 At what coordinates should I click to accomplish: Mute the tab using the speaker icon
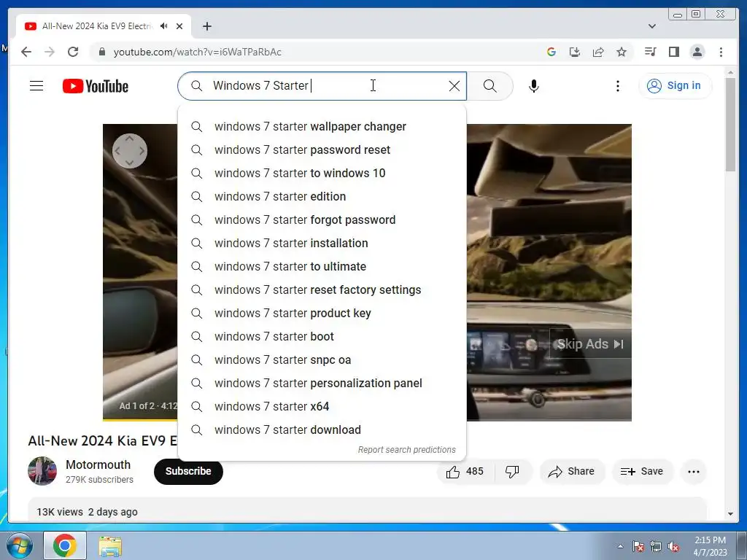[164, 26]
